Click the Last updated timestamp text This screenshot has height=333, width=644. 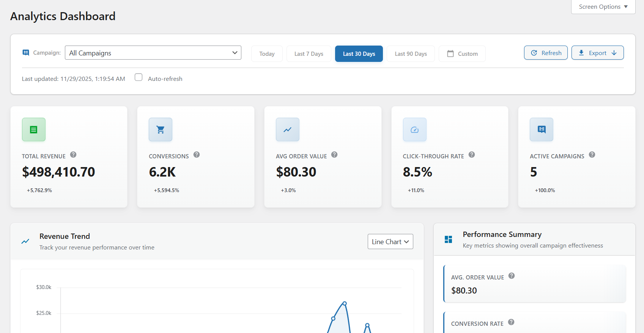tap(74, 79)
